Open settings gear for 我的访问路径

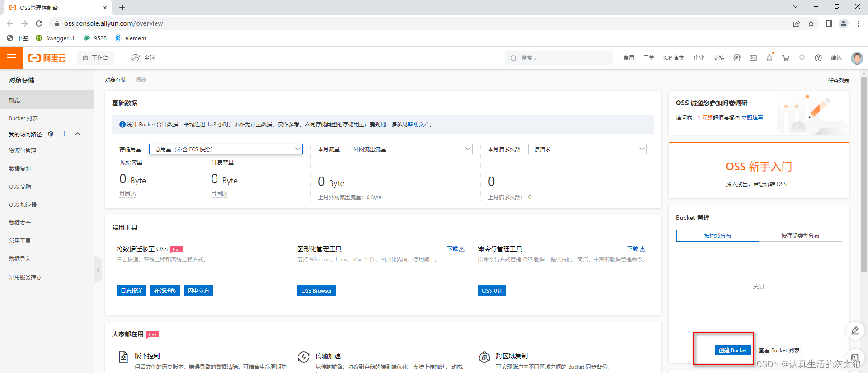pos(51,134)
